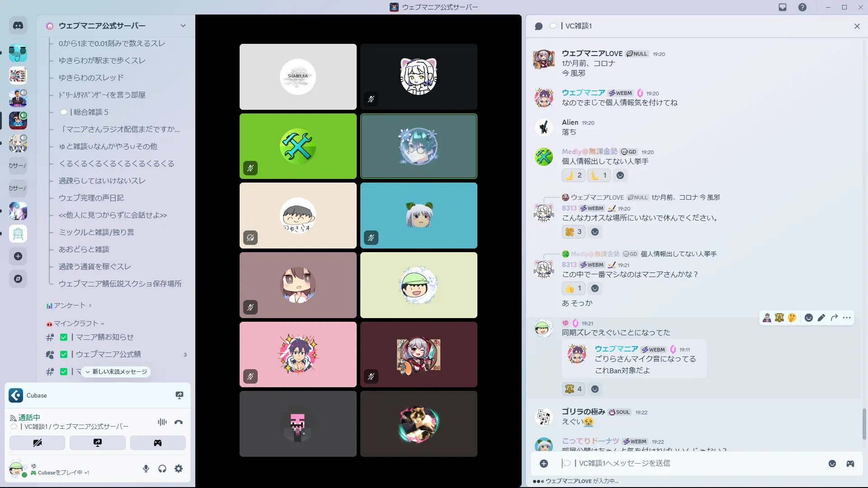Open user settings gear icon
868x488 pixels.
tap(179, 469)
